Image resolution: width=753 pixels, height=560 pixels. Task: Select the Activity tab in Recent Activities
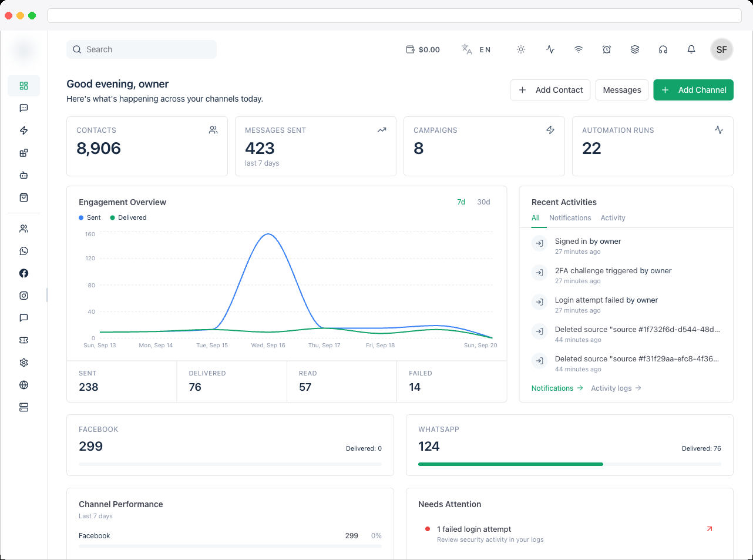pos(613,218)
